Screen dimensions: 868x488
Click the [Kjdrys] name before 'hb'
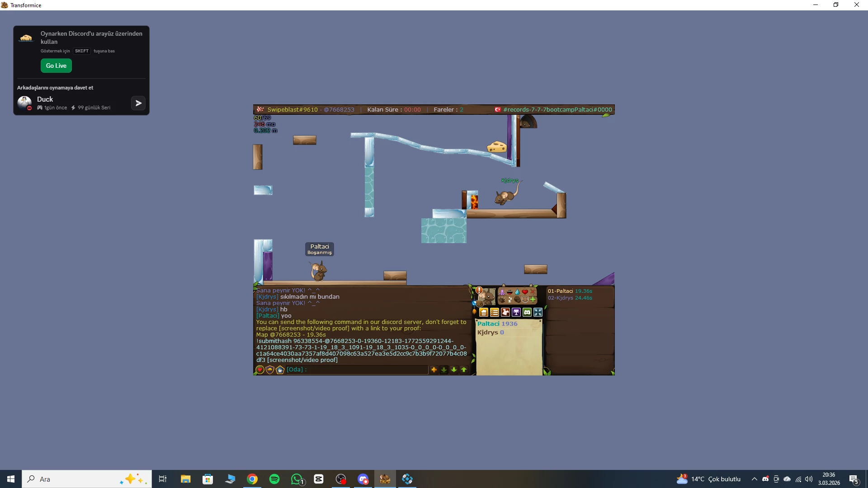(x=267, y=310)
